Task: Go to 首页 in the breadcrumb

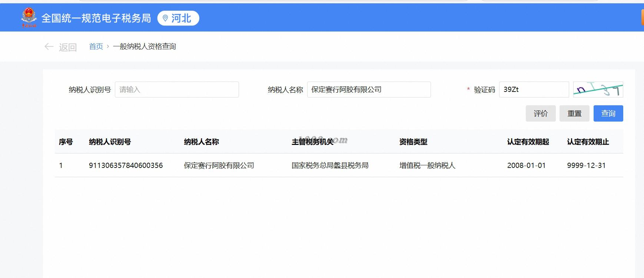Action: tap(96, 46)
